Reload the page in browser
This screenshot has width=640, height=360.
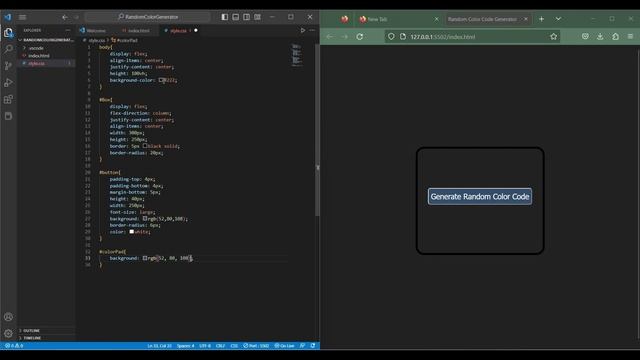pos(360,37)
